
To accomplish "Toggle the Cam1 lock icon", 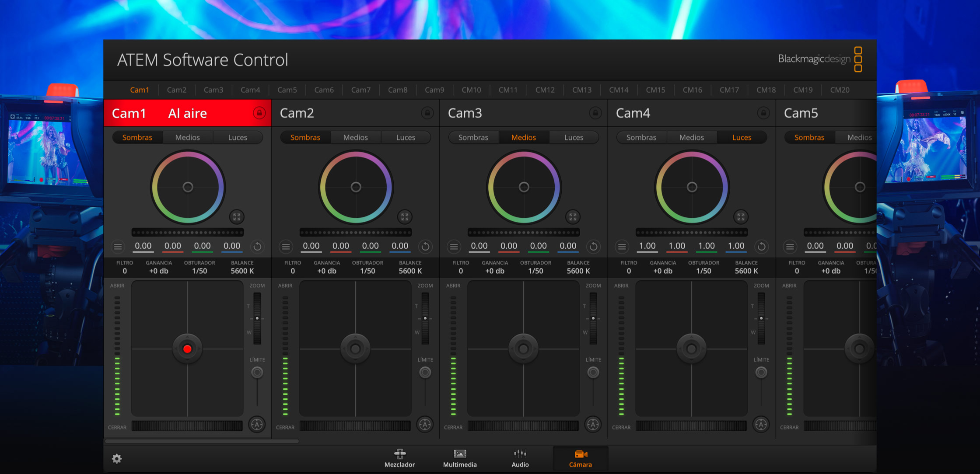I will [x=259, y=113].
